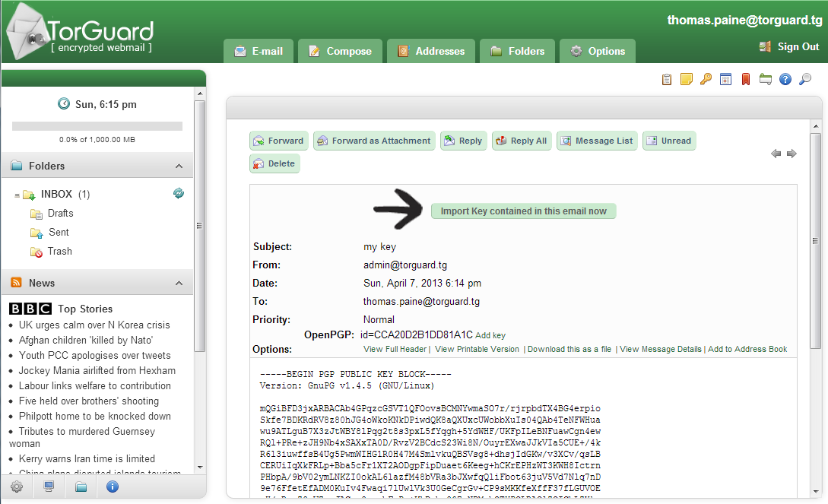Open the clipboard notes icon in top toolbar
The height and width of the screenshot is (504, 828).
coord(666,79)
